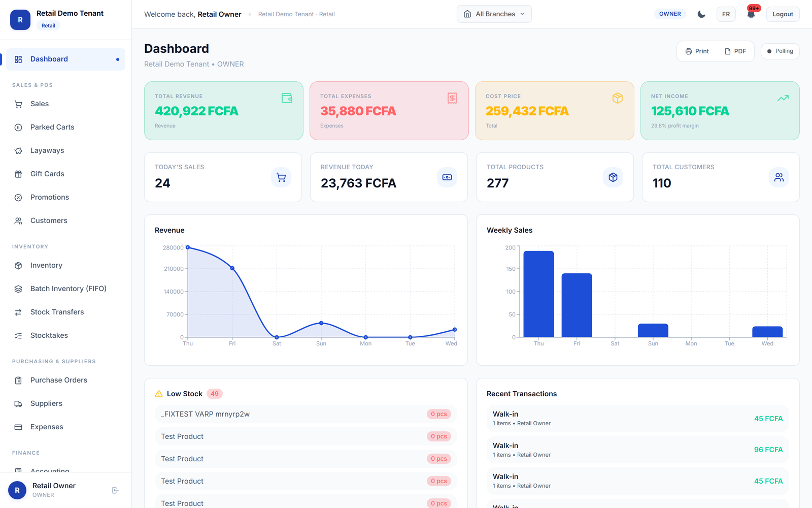Click the Stocktakes checklist icon
Viewport: 812px width, 508px height.
pyautogui.click(x=18, y=336)
